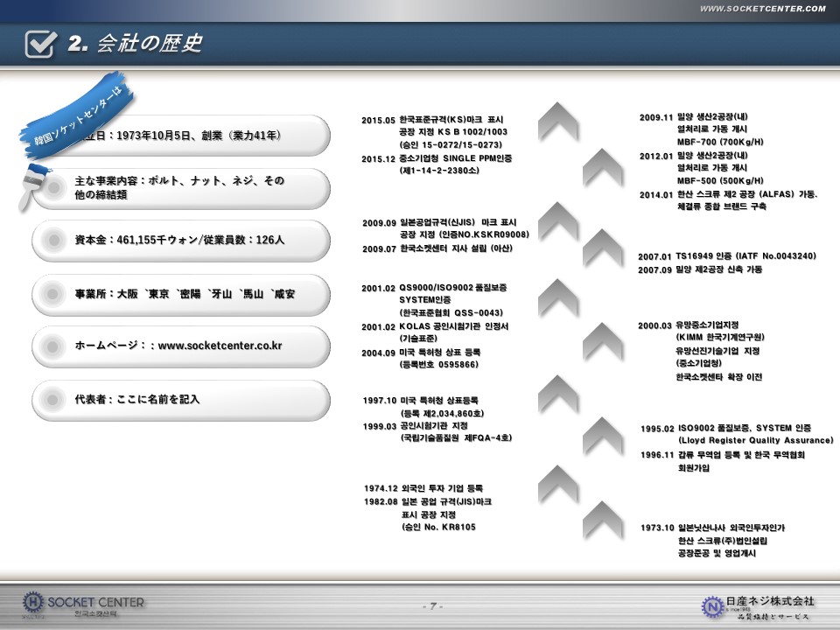Viewport: 840px width, 630px height.
Task: Click the gray bullet on the 事業所 bar
Action: pyautogui.click(x=54, y=294)
